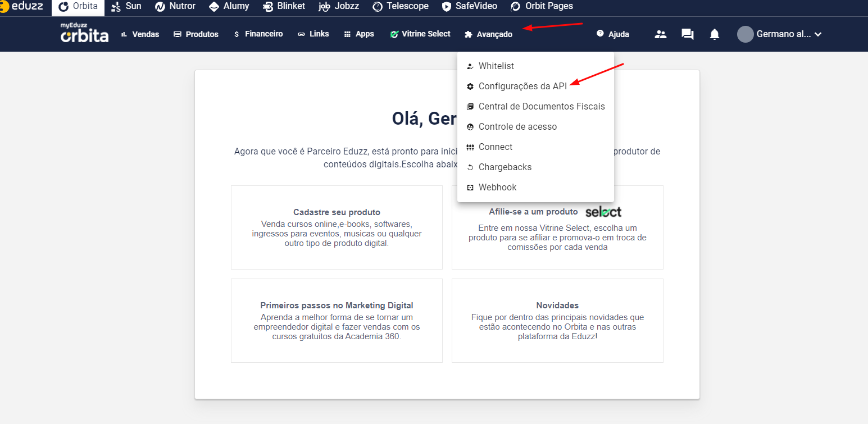
Task: Open Chargebacks from the dropdown menu
Action: [x=535, y=167]
